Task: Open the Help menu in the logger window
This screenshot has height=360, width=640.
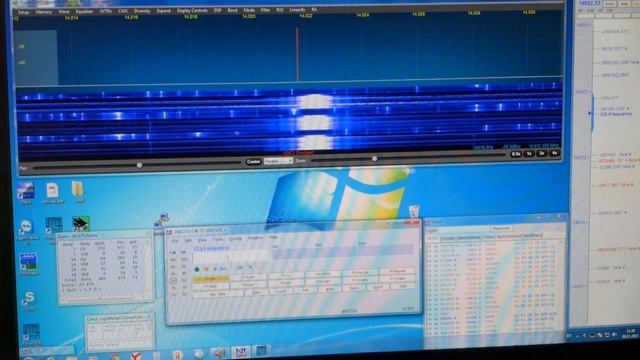Action: 273,237
